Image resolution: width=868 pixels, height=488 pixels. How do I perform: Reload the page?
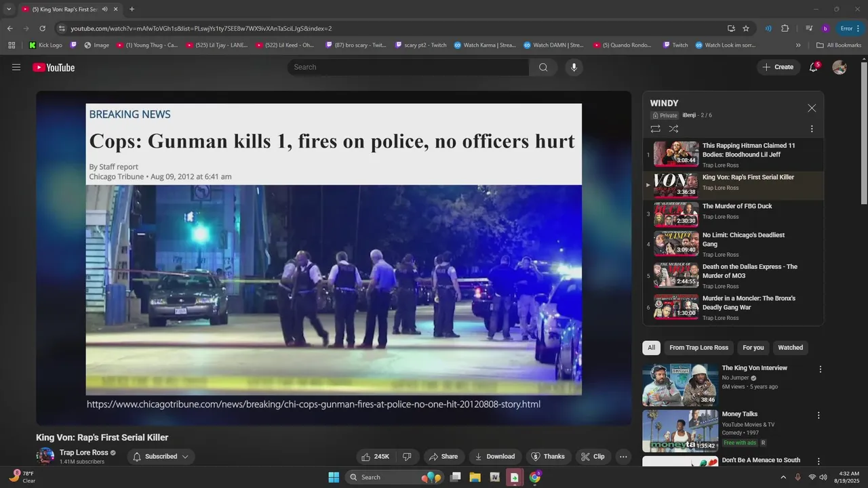click(x=42, y=28)
